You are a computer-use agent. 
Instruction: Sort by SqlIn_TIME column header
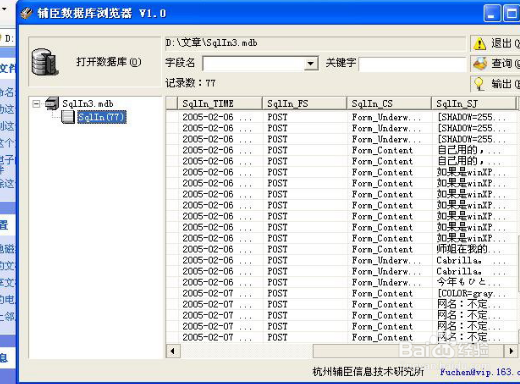220,104
